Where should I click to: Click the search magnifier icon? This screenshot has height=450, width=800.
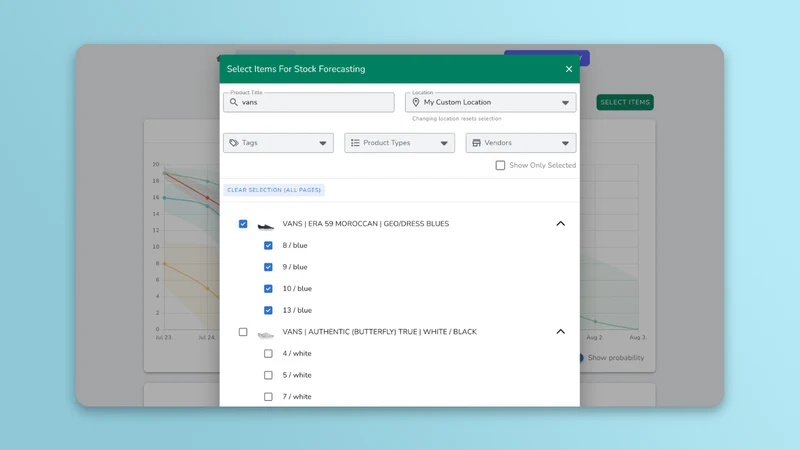[234, 102]
